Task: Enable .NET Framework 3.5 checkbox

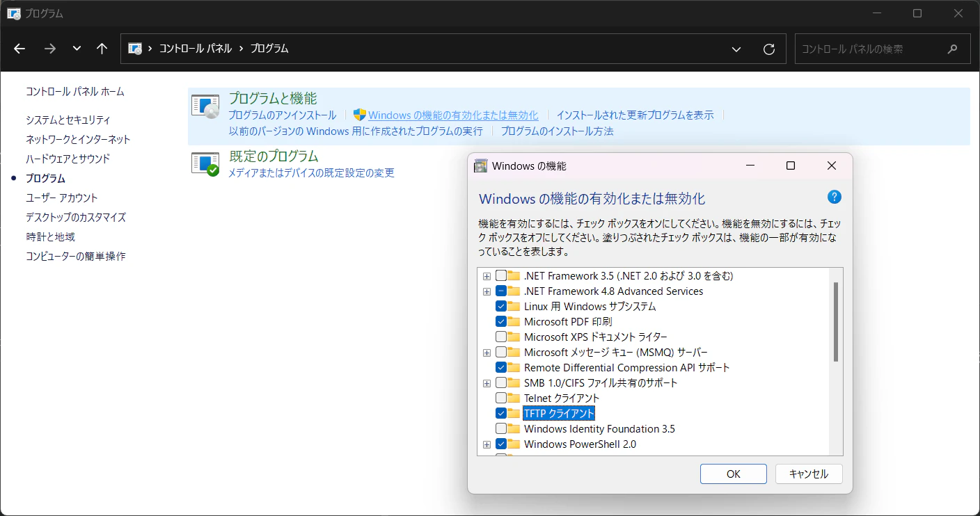Action: tap(501, 276)
